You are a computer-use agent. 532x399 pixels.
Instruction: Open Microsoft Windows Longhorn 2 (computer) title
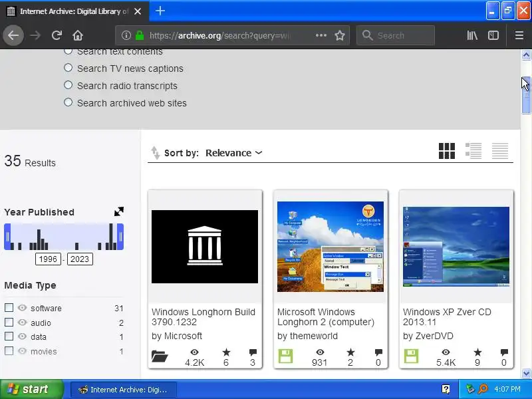click(x=326, y=317)
